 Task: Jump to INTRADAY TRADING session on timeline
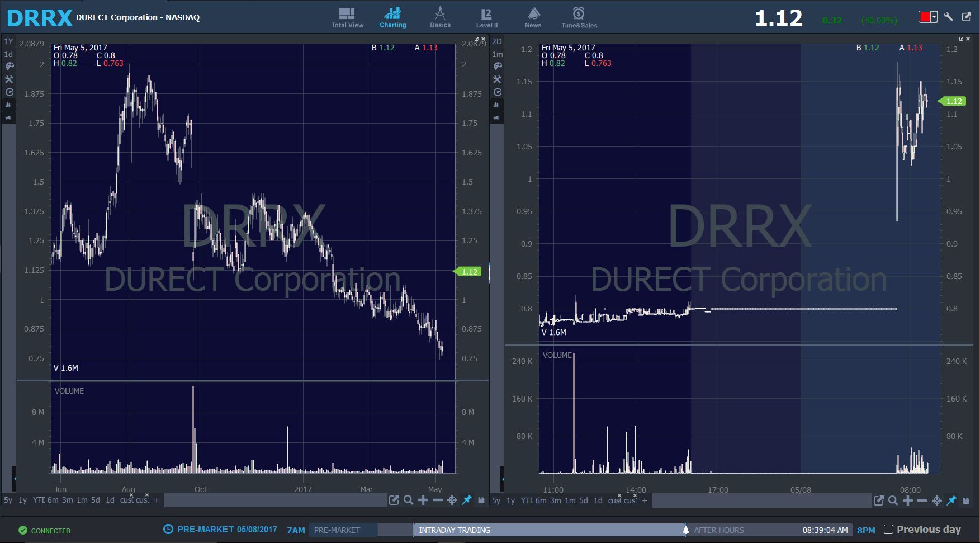click(x=550, y=530)
